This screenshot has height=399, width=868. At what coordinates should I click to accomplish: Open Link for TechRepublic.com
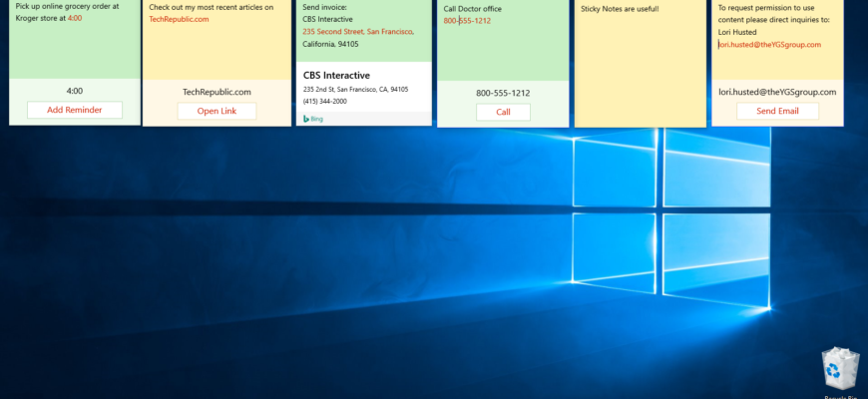click(x=217, y=111)
